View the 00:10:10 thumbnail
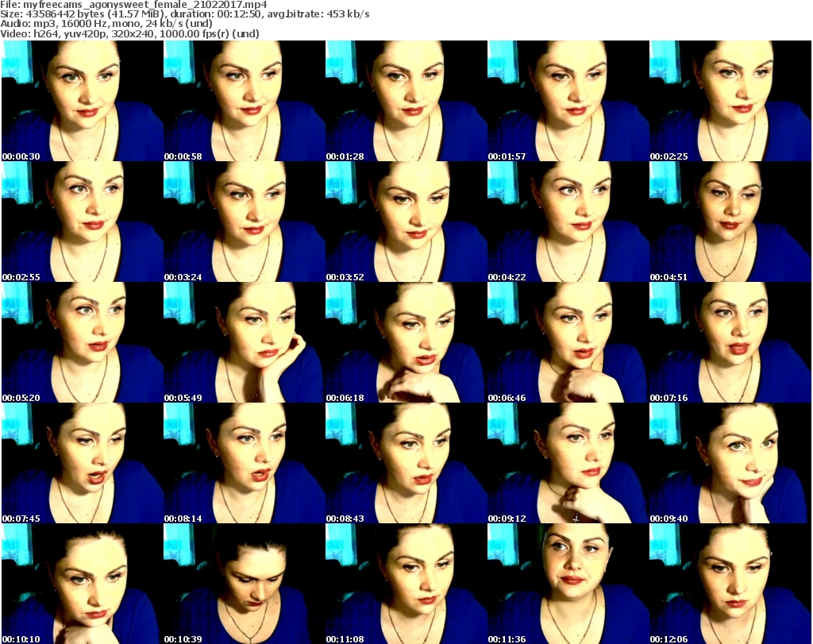This screenshot has height=644, width=813. click(83, 584)
